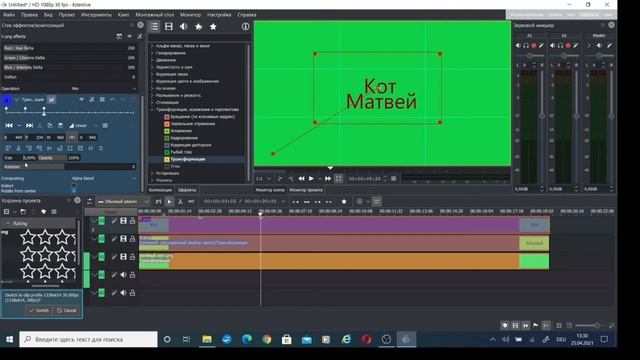Go to next keyframe in Transform effect

pos(29,126)
